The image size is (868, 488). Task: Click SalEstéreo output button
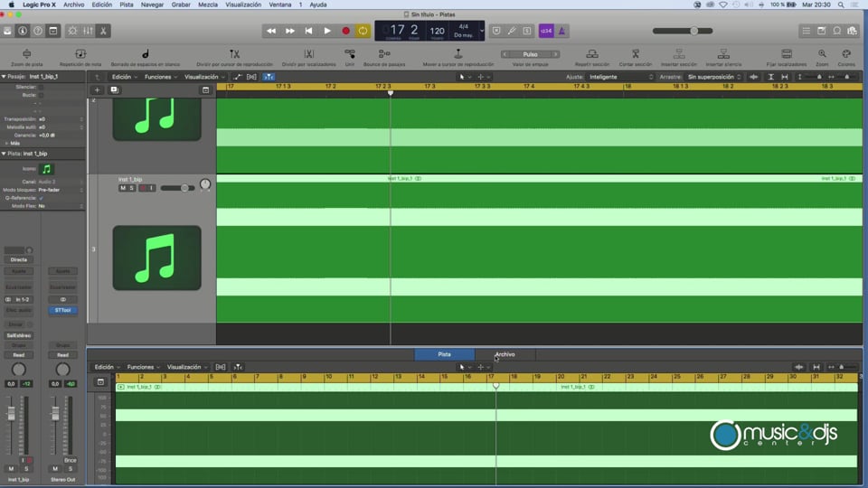(x=19, y=335)
